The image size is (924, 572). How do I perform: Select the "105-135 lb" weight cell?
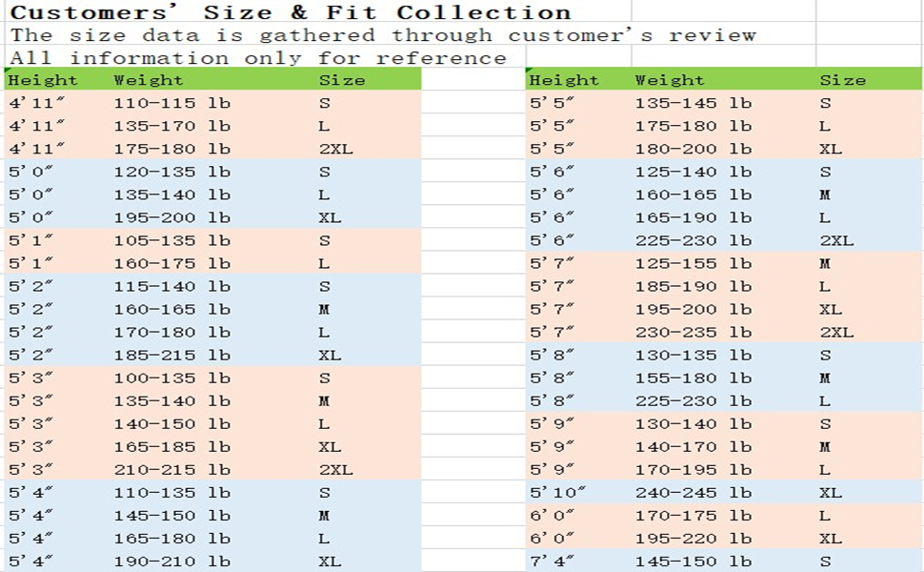pyautogui.click(x=172, y=240)
